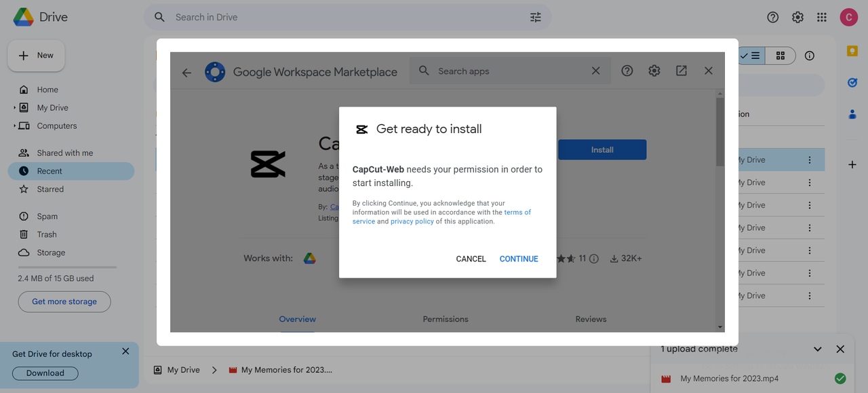Image resolution: width=868 pixels, height=393 pixels.
Task: Open more actions for second file row
Action: click(809, 183)
